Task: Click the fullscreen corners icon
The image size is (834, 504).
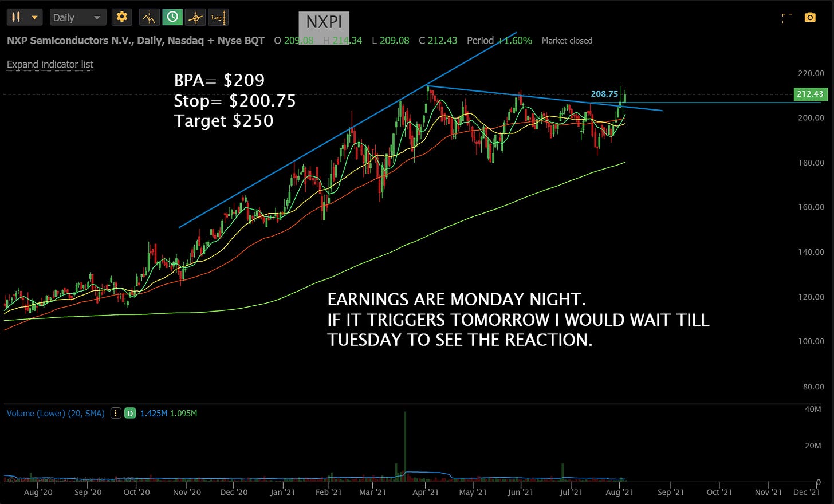Action: pyautogui.click(x=786, y=18)
